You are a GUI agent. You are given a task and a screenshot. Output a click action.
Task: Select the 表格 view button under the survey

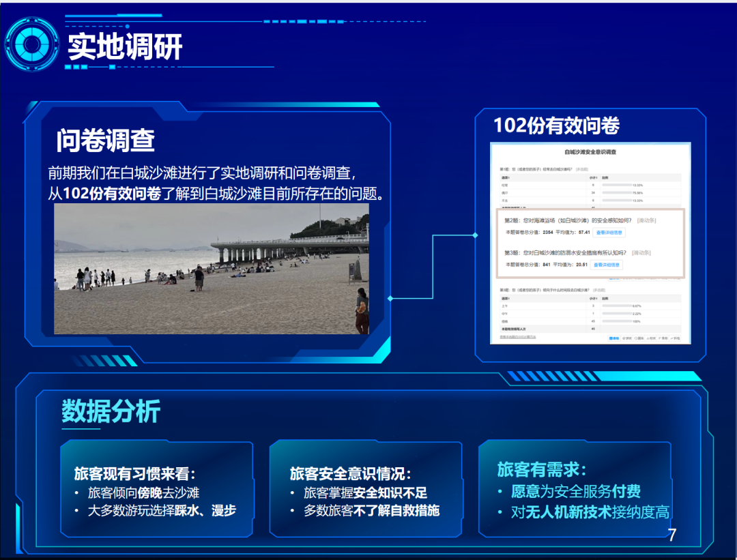pos(614,338)
